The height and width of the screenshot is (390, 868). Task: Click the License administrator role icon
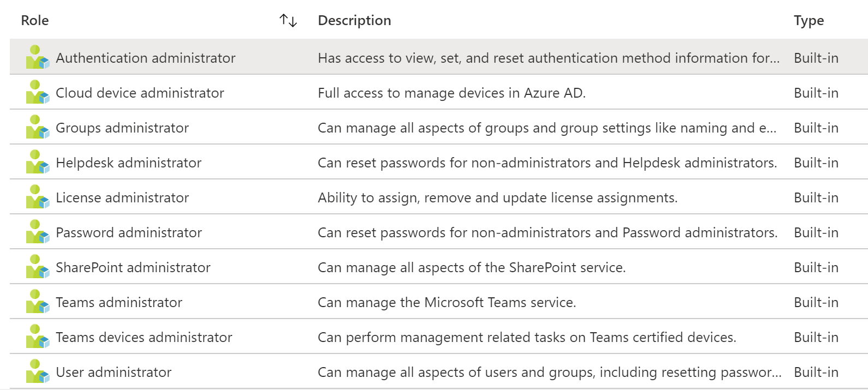click(37, 197)
